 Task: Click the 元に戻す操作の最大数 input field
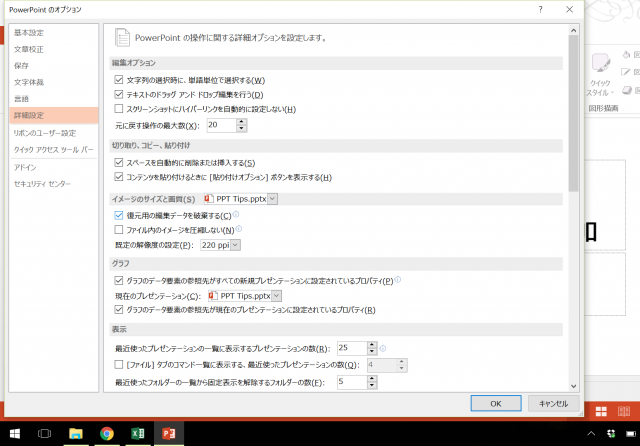[220, 125]
